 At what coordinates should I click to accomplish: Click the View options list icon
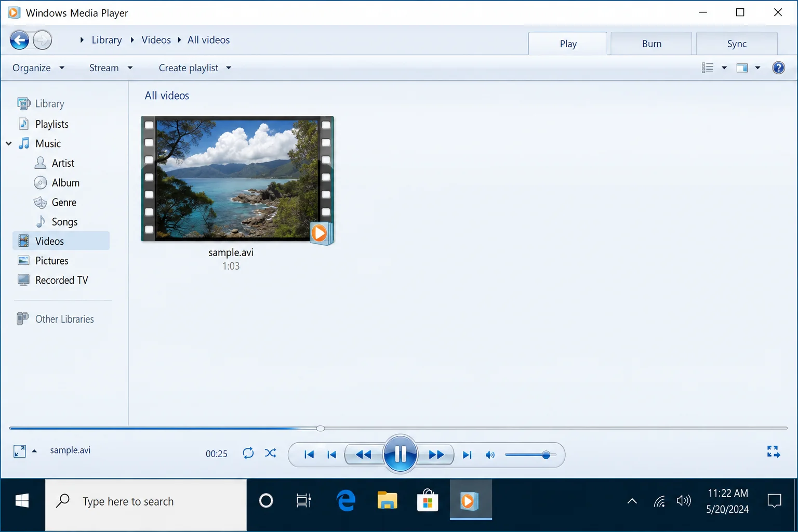coord(708,68)
